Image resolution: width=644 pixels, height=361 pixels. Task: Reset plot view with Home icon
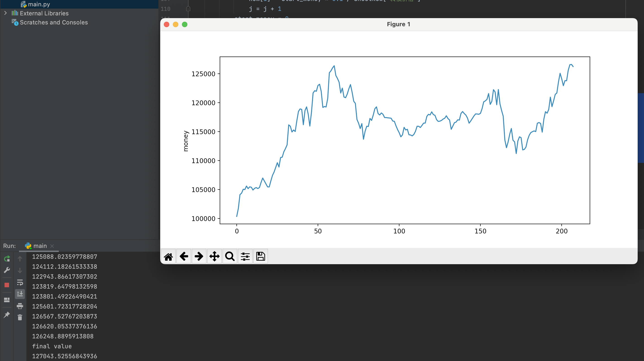click(x=168, y=256)
